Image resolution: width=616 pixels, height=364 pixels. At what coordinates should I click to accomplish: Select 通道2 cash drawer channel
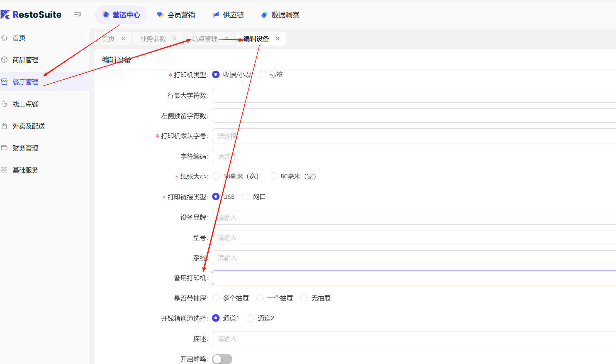click(250, 318)
